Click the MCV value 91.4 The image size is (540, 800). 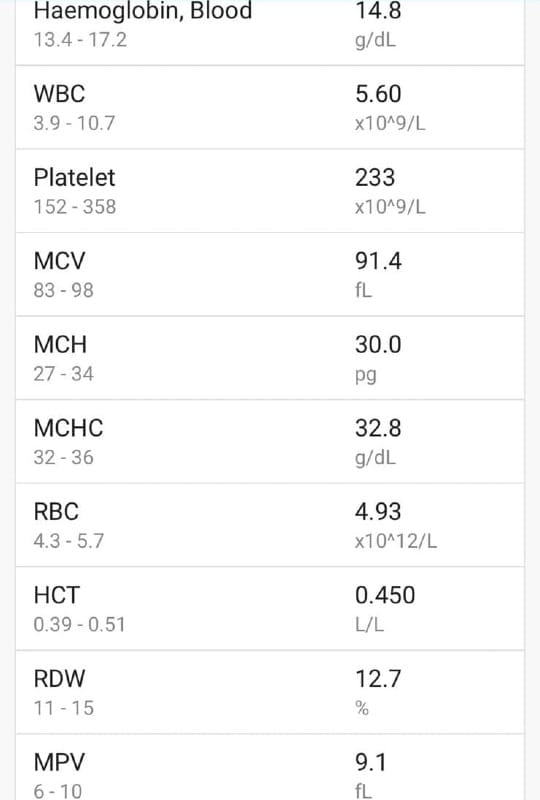pos(378,261)
